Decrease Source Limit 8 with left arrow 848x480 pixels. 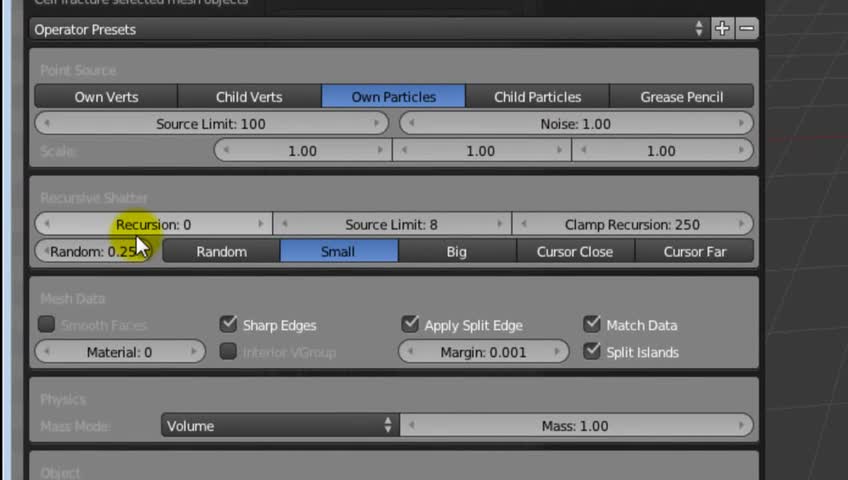[284, 224]
